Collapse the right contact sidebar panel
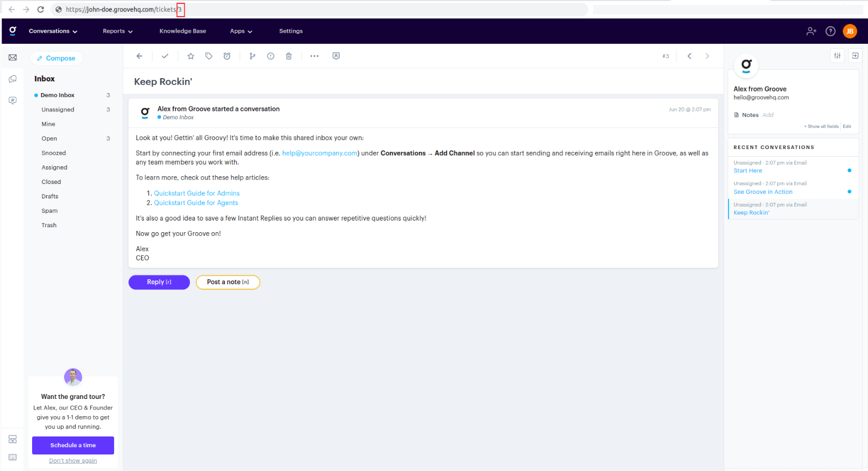This screenshot has height=471, width=868. (x=855, y=55)
